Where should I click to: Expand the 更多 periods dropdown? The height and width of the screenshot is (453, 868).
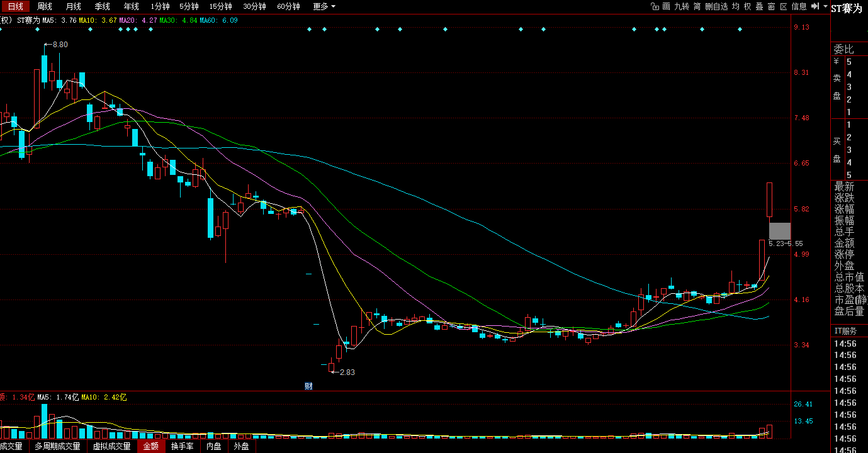(324, 6)
